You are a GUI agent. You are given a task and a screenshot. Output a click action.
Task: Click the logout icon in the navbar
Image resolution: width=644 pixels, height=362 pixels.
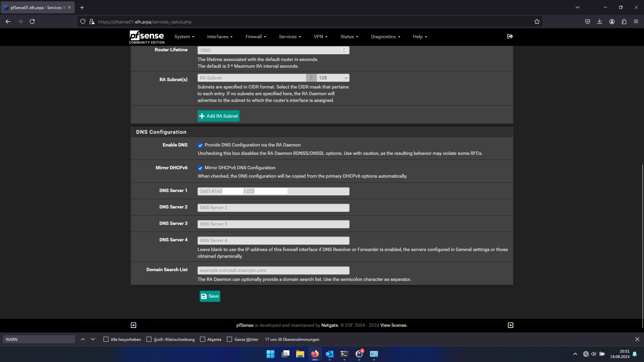(510, 36)
